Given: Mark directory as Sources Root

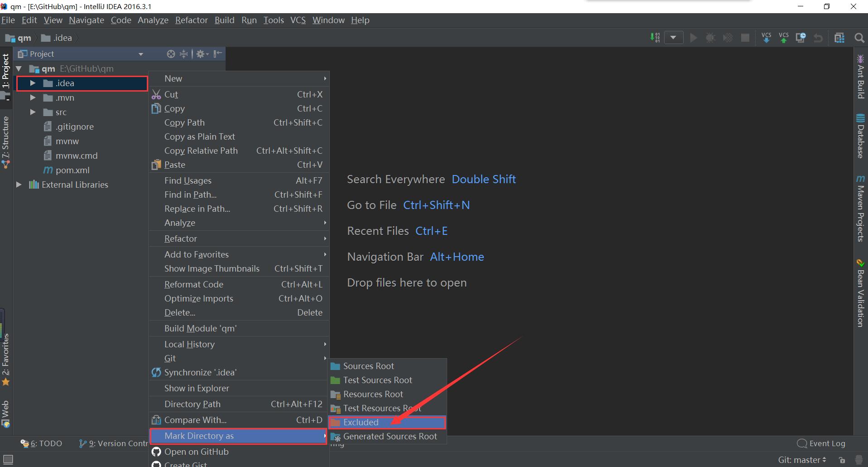Looking at the screenshot, I should (x=388, y=366).
